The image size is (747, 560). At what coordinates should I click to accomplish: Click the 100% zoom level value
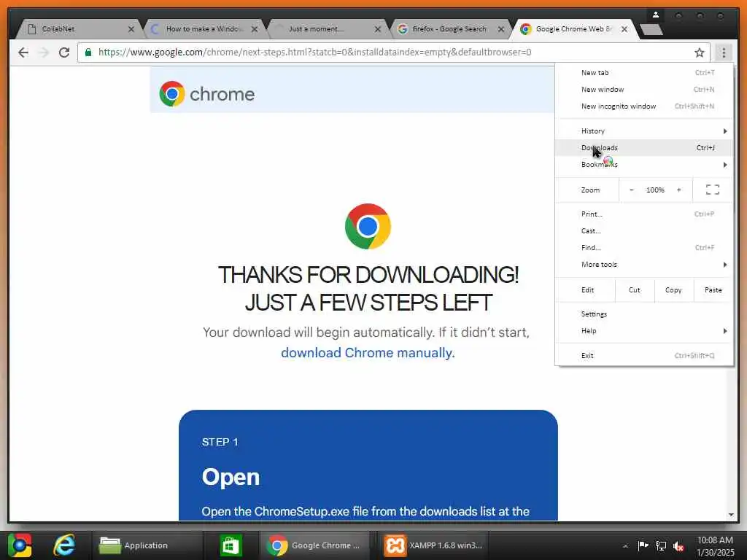click(x=655, y=190)
